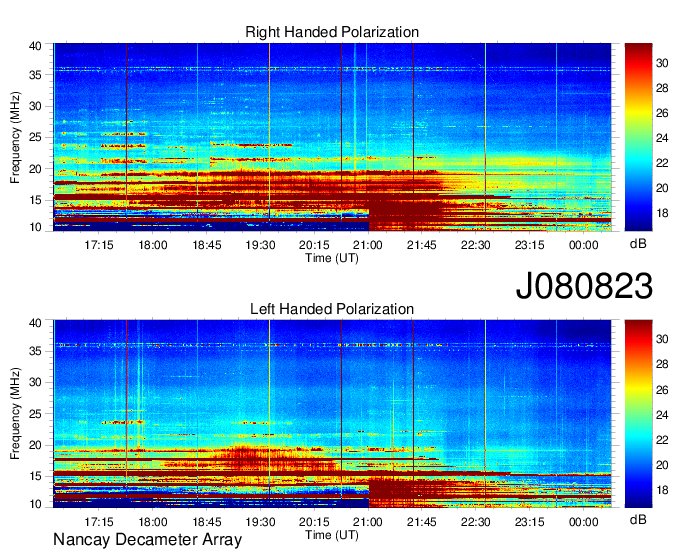
Task: Click the 15 MHz tick label on top plot
Action: pos(35,200)
